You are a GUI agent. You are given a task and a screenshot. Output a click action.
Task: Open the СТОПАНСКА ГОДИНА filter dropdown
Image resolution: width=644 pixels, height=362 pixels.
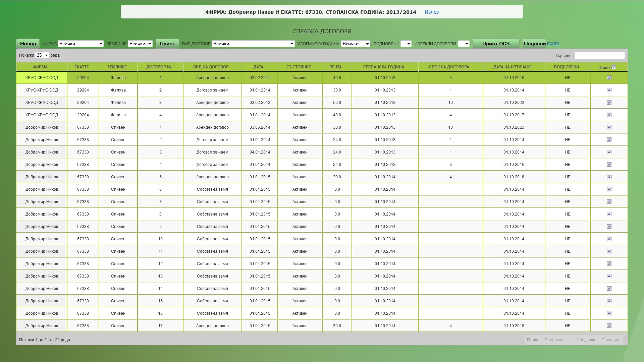356,44
